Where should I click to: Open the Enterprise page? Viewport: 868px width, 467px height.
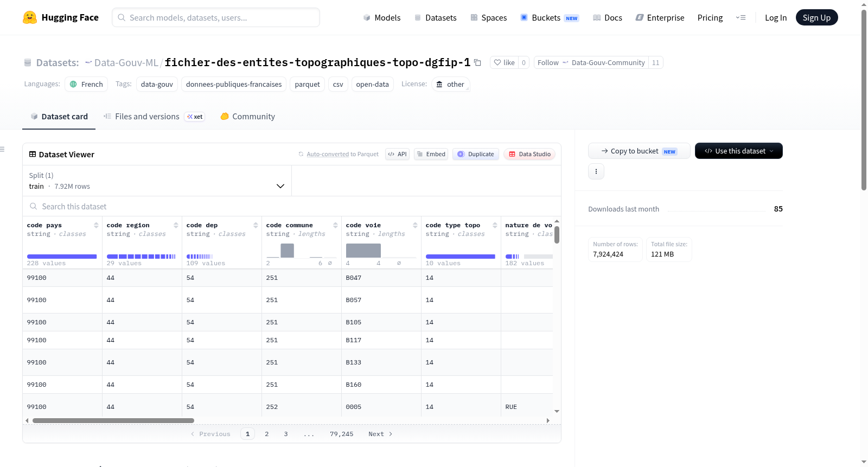(x=660, y=18)
